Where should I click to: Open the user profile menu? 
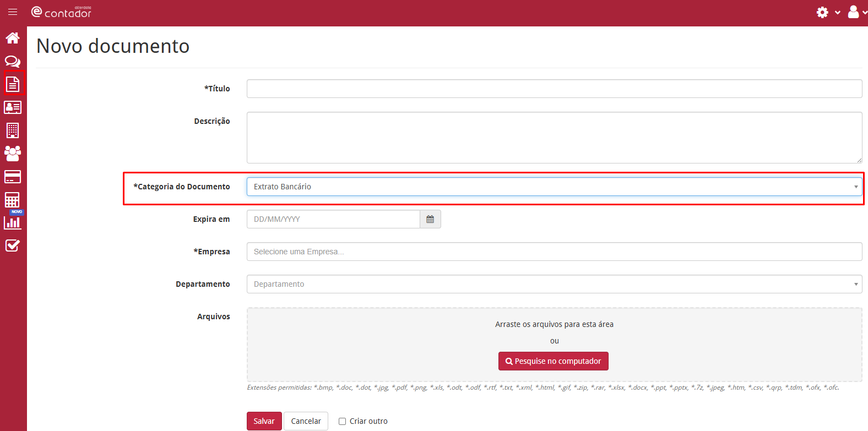(x=856, y=12)
